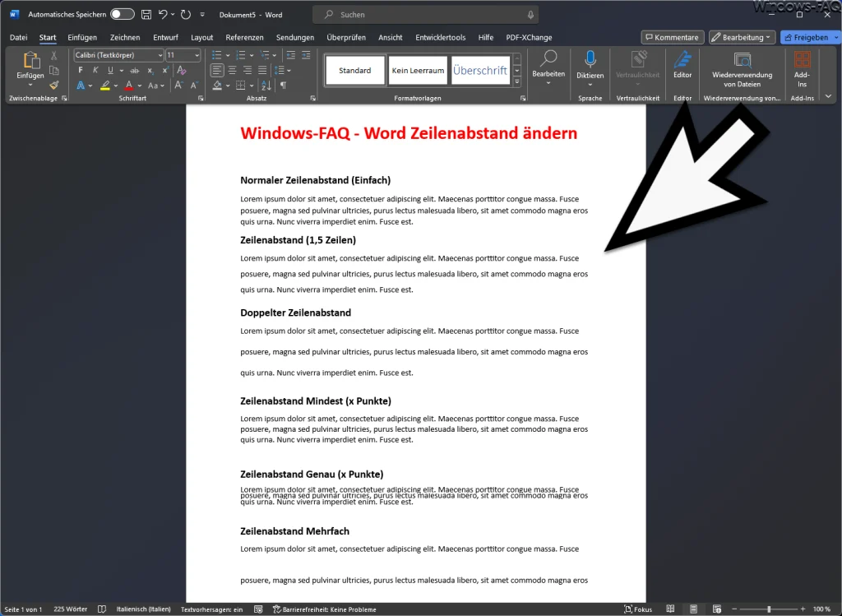Decrease paragraph indent
The width and height of the screenshot is (842, 616).
tap(291, 55)
